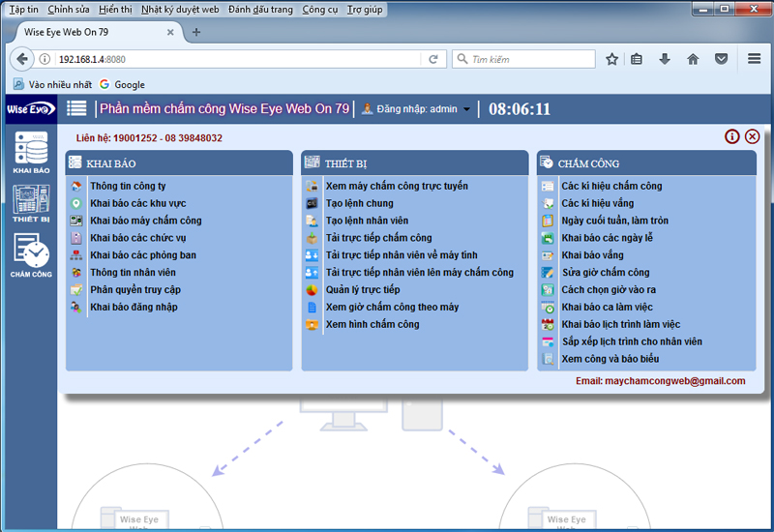The image size is (774, 532).
Task: Click icon beside Tạo lệnh chung
Action: click(x=312, y=203)
